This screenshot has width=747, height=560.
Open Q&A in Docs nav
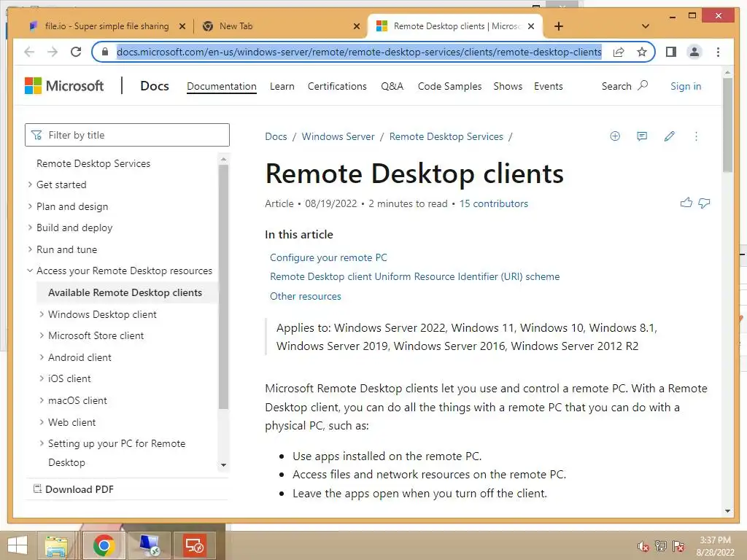coord(392,86)
